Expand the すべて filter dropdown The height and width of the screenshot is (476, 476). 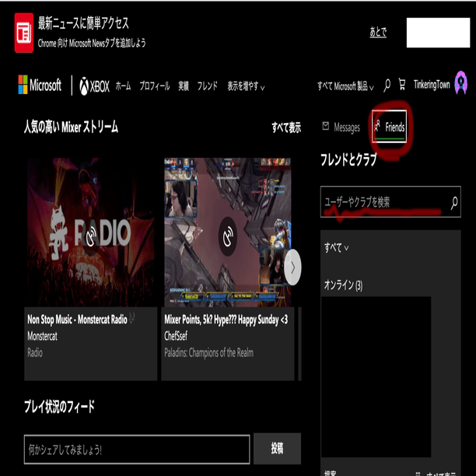tap(336, 247)
